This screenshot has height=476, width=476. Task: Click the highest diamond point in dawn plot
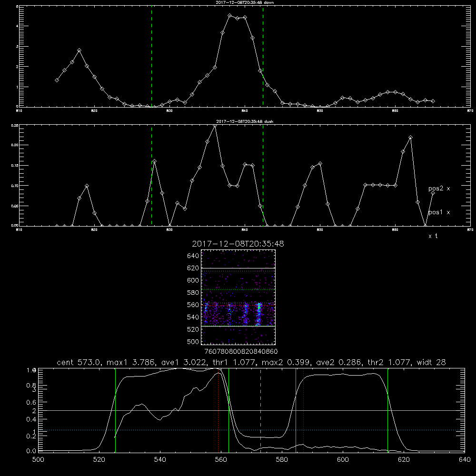pos(230,16)
